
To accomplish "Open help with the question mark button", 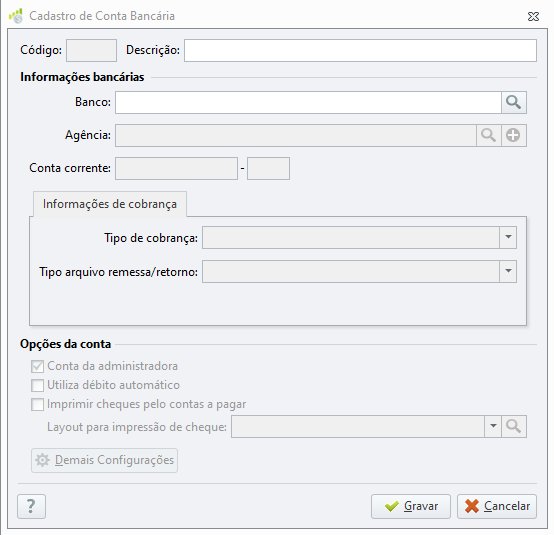I will click(31, 506).
